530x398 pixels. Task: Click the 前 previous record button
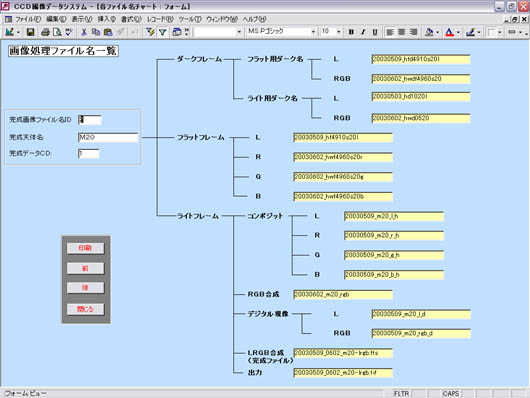[x=85, y=268]
